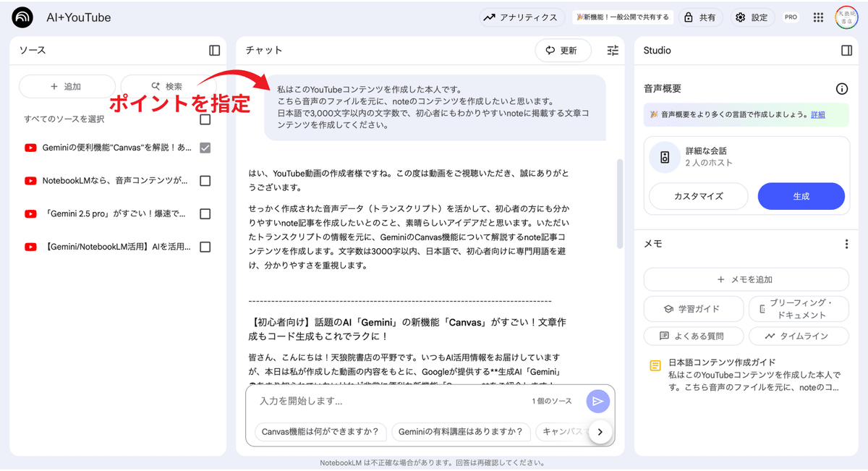This screenshot has height=471, width=868.
Task: Toggle すべてのソースを選択 checkbox
Action: (x=205, y=119)
